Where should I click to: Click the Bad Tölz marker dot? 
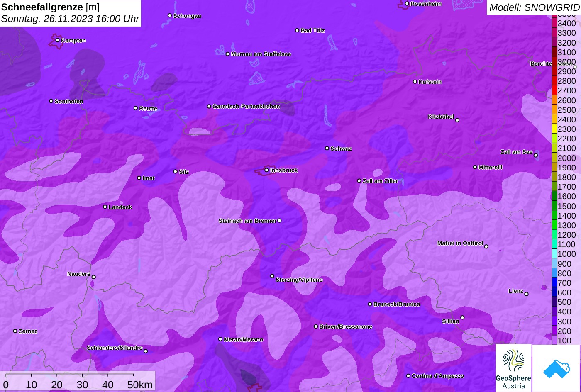[x=297, y=30]
